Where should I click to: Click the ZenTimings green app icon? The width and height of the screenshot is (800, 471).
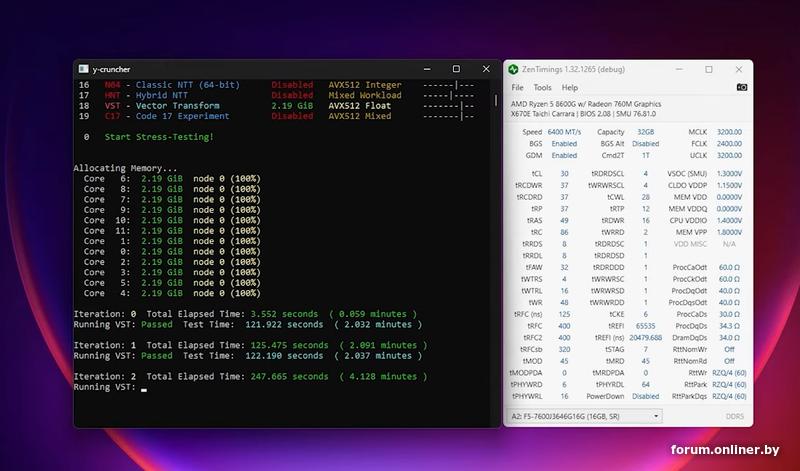click(x=514, y=69)
